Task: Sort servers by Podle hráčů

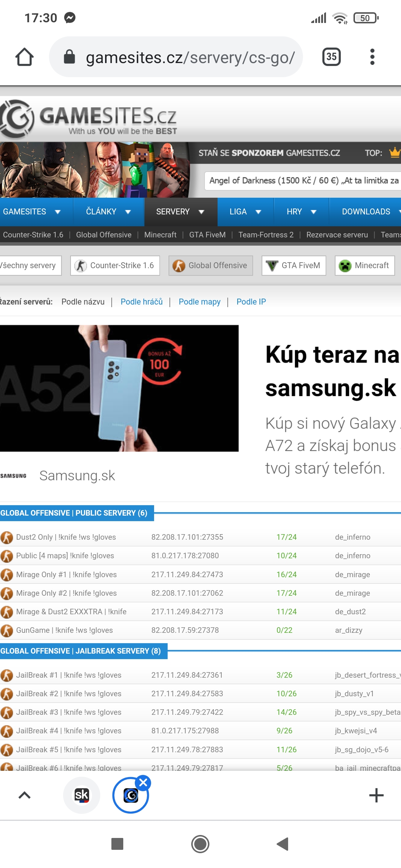Action: [141, 302]
